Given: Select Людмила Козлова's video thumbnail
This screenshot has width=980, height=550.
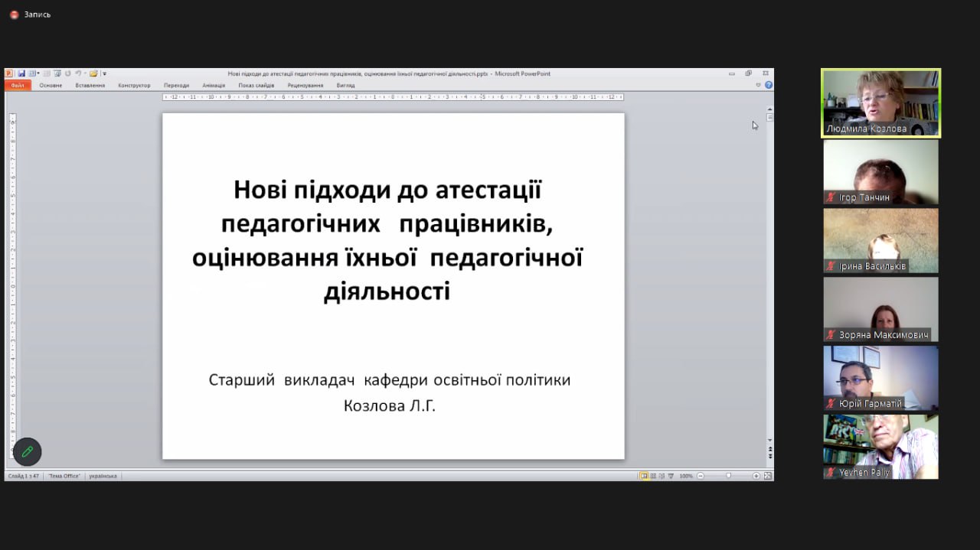Looking at the screenshot, I should [x=880, y=103].
